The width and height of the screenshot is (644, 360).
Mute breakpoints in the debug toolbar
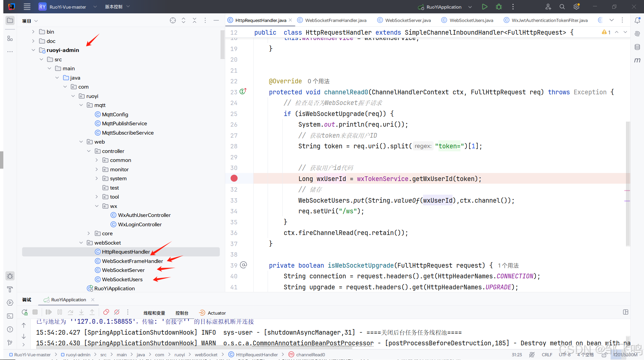click(117, 312)
